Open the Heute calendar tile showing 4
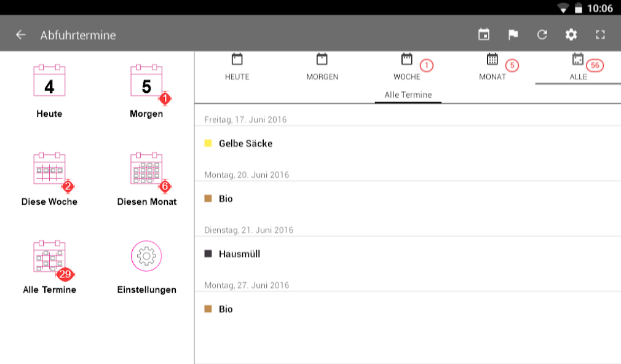The height and width of the screenshot is (364, 621). point(49,91)
